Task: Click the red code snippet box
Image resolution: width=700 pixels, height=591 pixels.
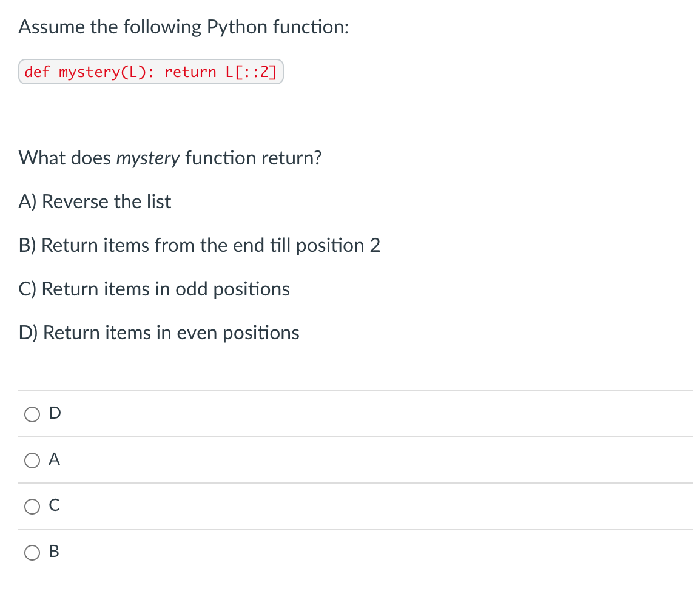Action: point(151,72)
